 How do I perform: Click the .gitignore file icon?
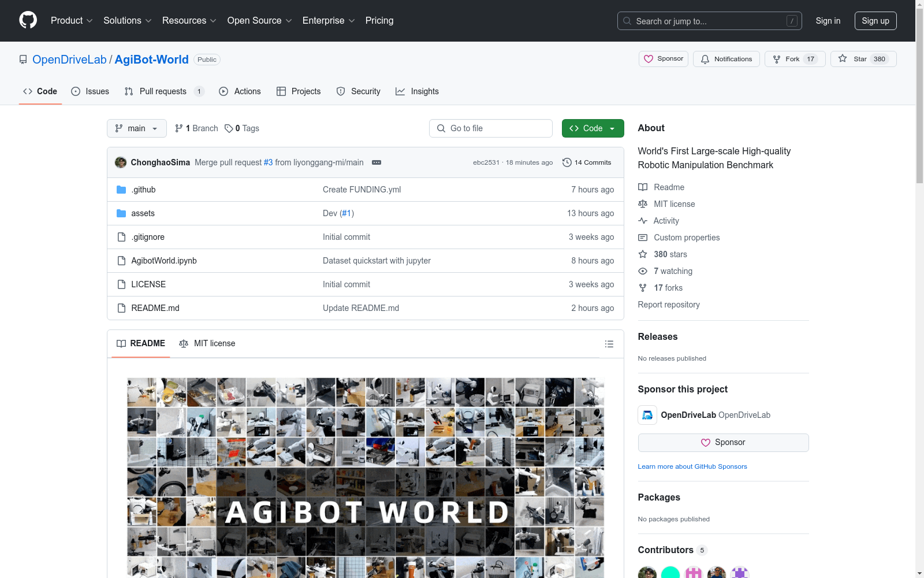coord(121,237)
